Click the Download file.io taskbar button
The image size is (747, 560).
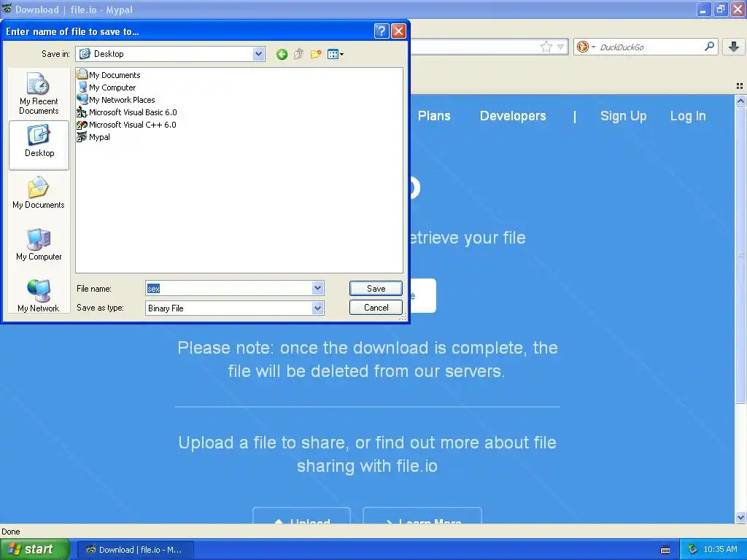[x=135, y=550]
